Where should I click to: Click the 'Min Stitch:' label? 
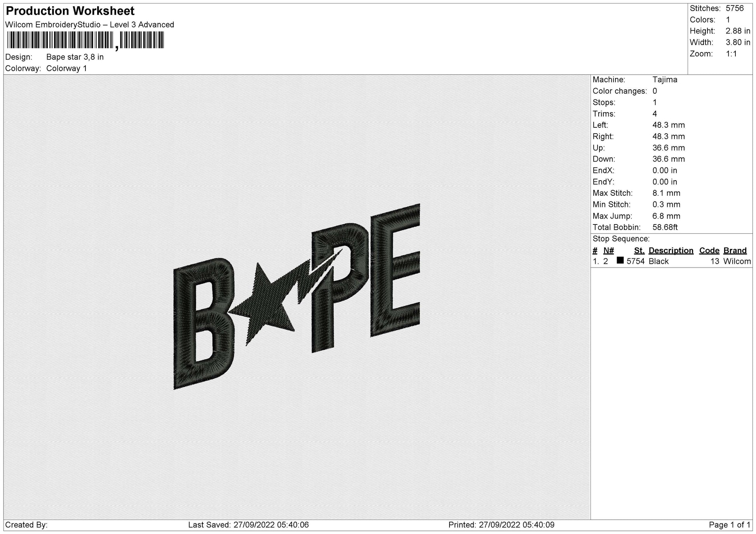coord(611,204)
